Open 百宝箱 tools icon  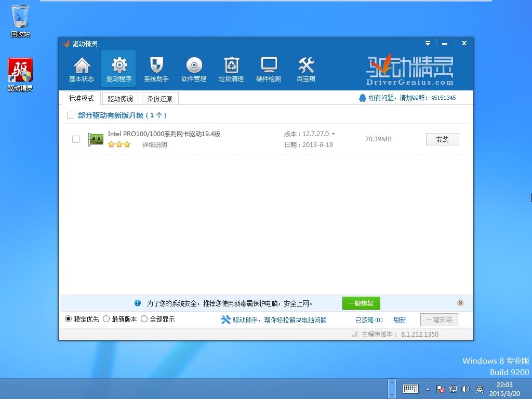click(305, 70)
